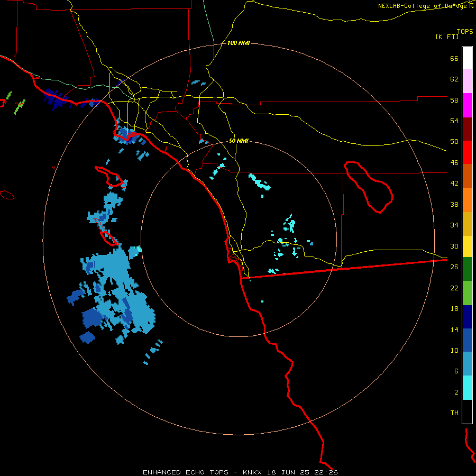Click the bright red legend swatch
This screenshot has height=476, width=476.
click(467, 153)
